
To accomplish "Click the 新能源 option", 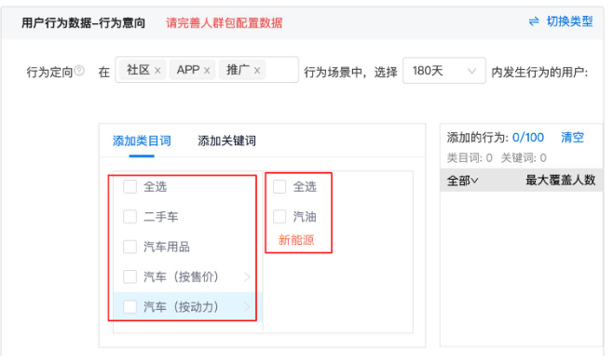I will (x=296, y=240).
